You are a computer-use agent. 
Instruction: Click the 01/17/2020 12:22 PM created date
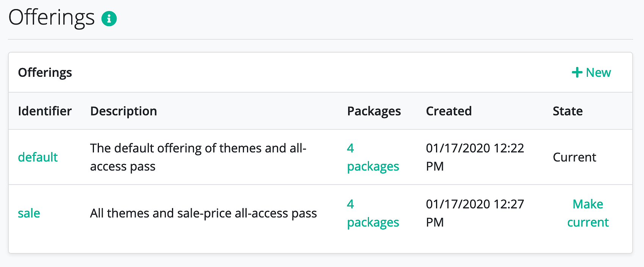475,157
